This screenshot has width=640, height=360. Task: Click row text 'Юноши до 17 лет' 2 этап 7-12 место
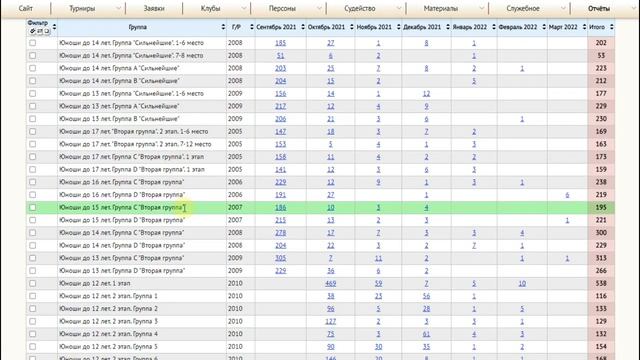(x=135, y=144)
